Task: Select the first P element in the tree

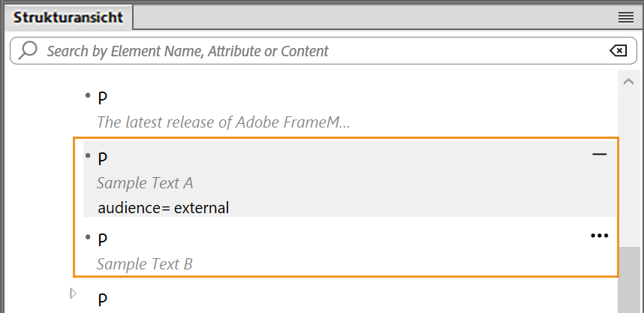Action: pos(103,98)
